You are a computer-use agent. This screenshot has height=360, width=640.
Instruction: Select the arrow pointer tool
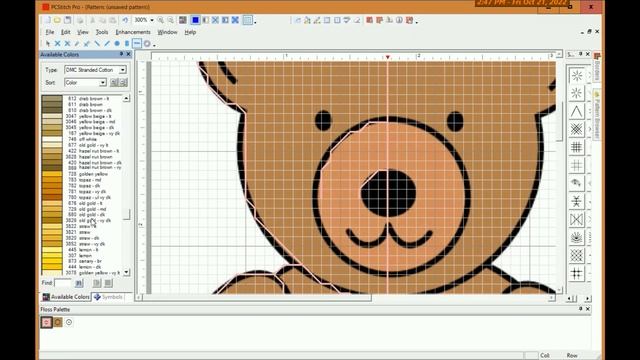click(x=48, y=43)
